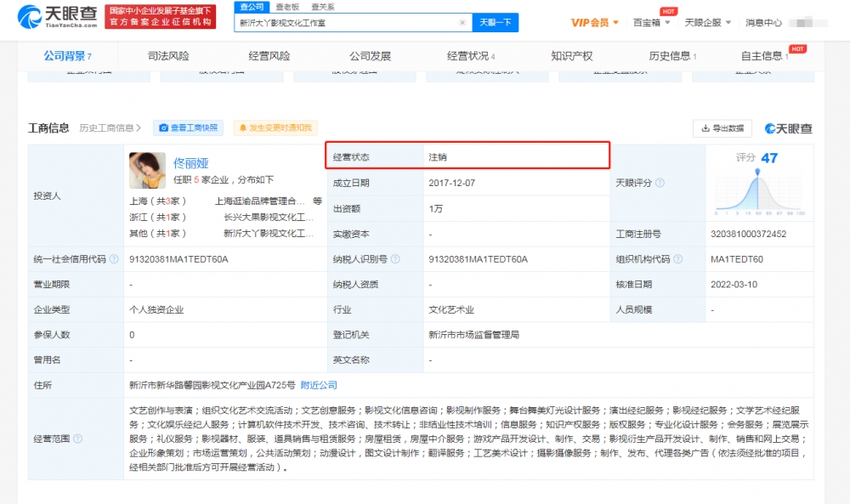The width and height of the screenshot is (850, 504).
Task: Click the 附近公司 link
Action: pyautogui.click(x=319, y=385)
